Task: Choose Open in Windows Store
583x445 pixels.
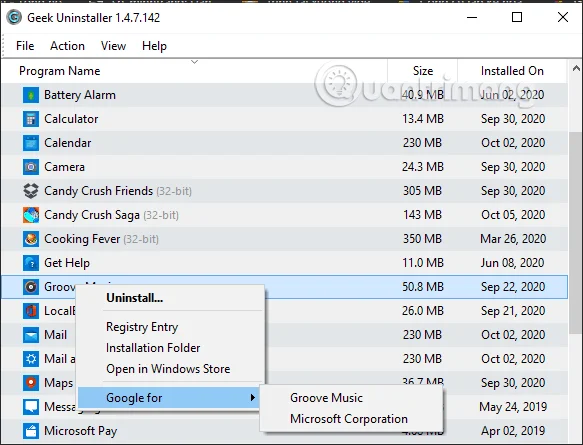Action: pos(168,369)
